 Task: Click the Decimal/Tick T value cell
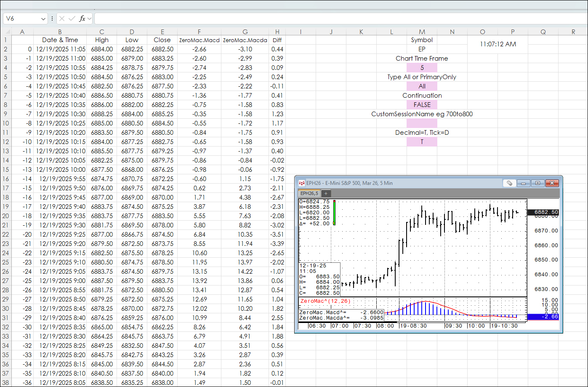click(422, 142)
